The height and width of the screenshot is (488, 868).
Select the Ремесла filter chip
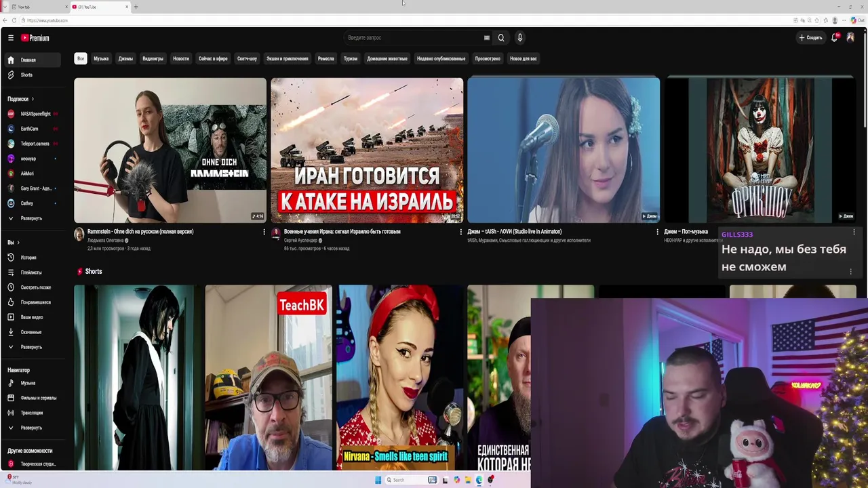tap(325, 58)
